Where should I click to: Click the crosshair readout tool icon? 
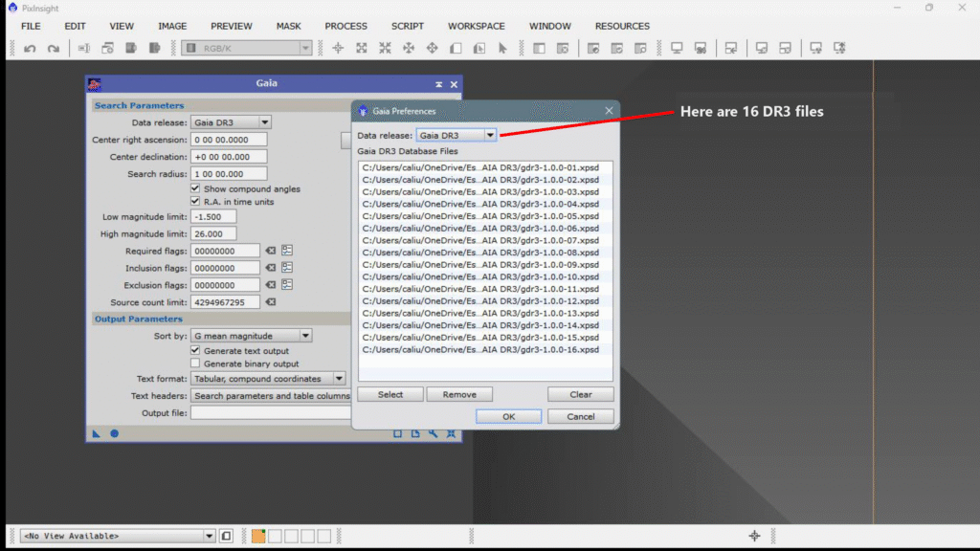(338, 48)
